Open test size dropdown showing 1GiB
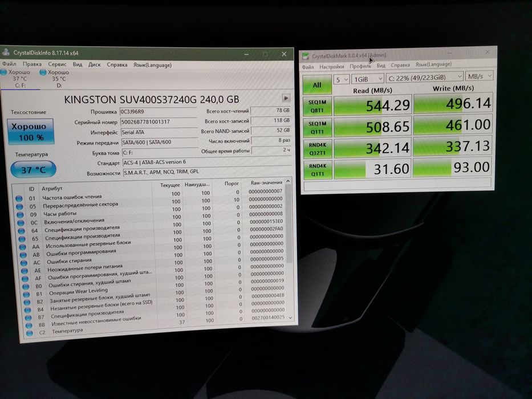 point(367,79)
